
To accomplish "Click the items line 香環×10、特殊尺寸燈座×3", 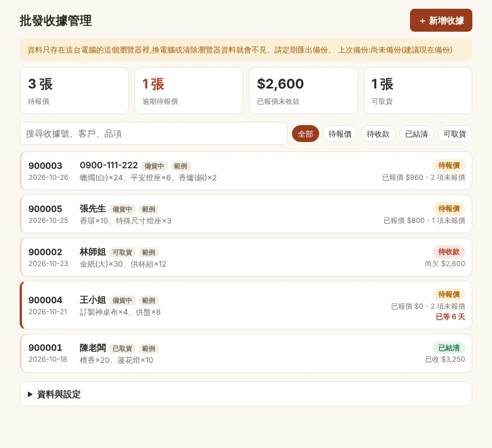I will pyautogui.click(x=126, y=221).
